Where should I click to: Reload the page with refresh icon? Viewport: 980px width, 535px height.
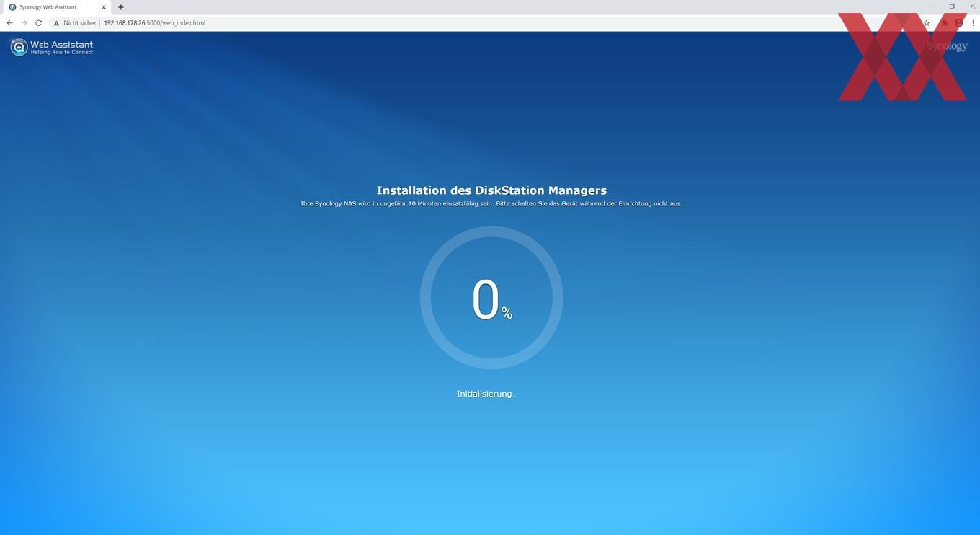(x=38, y=23)
